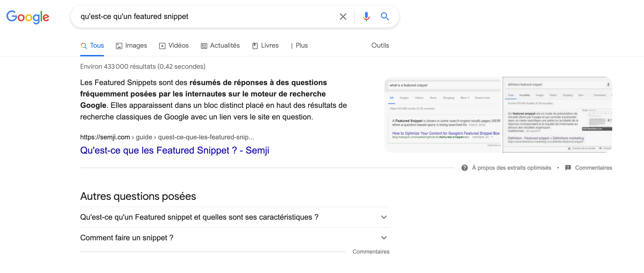
Task: Open the Semji featured snippet result link
Action: tap(174, 150)
